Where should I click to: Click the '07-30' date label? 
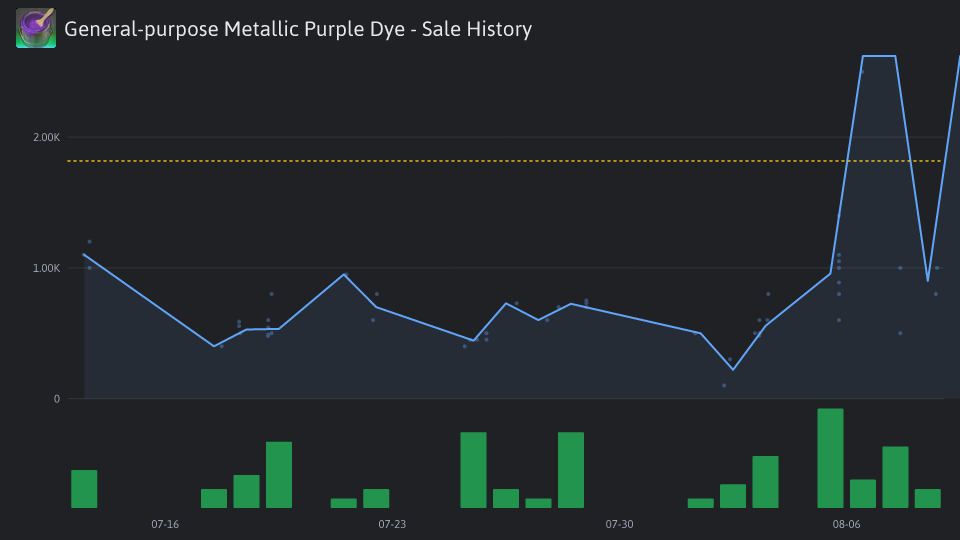point(620,524)
